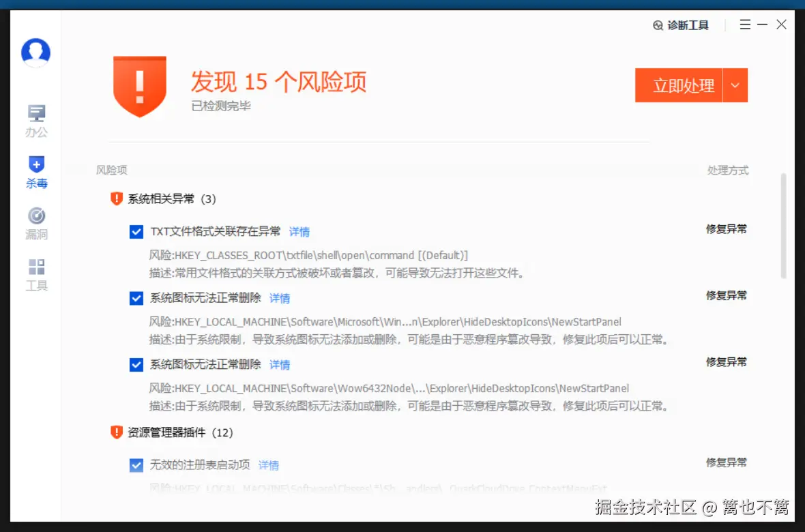
Task: Click the HKEY_LOCAL_MACHINE\Software\Microsoft path text
Action: 385,322
